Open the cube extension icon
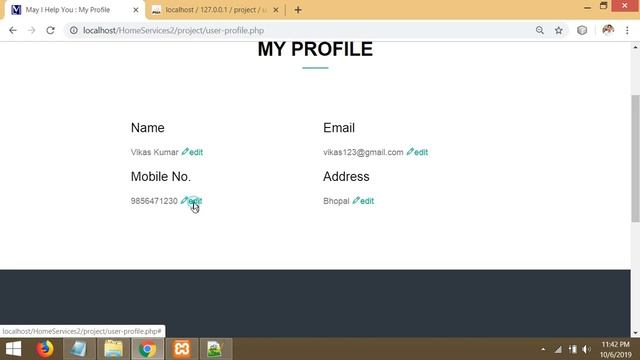The width and height of the screenshot is (640, 360). point(582,30)
